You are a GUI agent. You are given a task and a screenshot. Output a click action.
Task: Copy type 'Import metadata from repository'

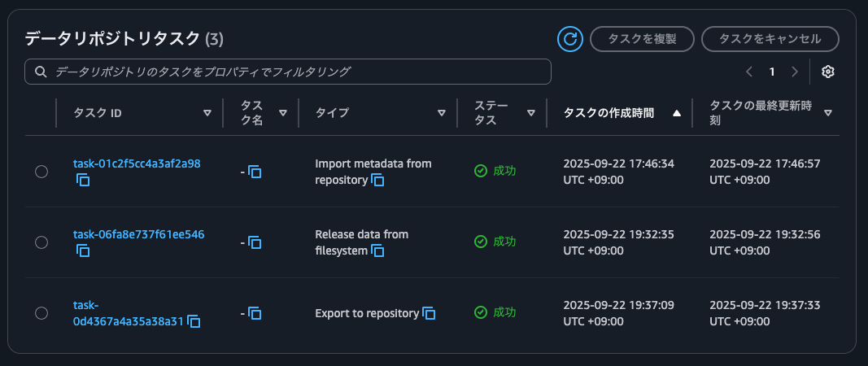pos(377,180)
